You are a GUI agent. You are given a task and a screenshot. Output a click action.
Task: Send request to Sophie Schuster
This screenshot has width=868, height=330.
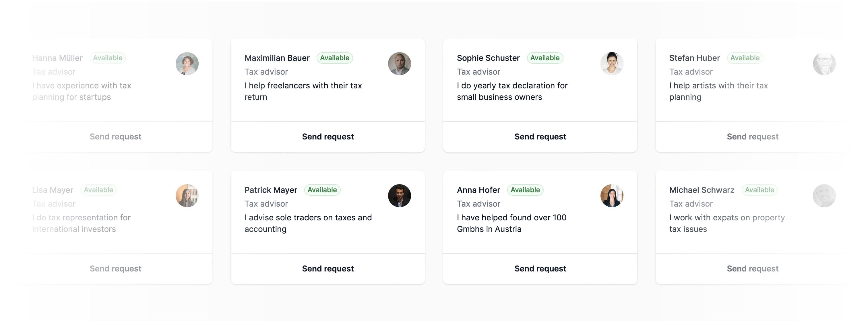pyautogui.click(x=540, y=137)
